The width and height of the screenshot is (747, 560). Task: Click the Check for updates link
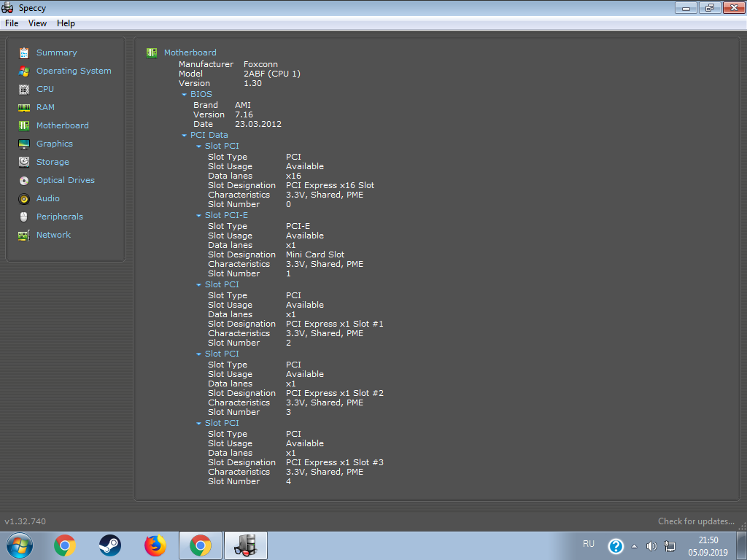(694, 521)
